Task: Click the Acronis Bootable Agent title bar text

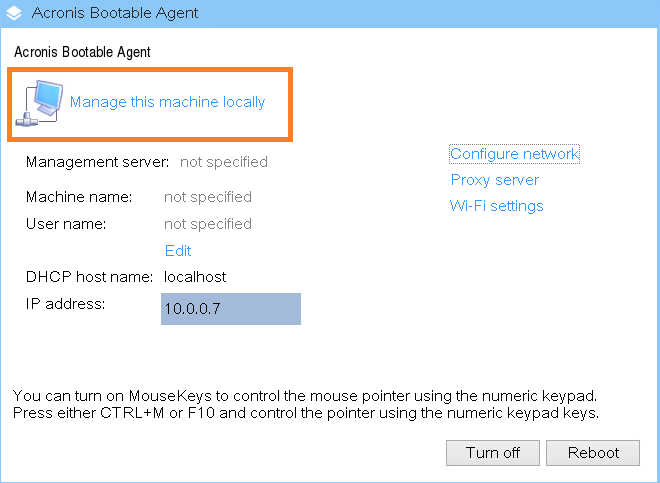Action: (115, 13)
